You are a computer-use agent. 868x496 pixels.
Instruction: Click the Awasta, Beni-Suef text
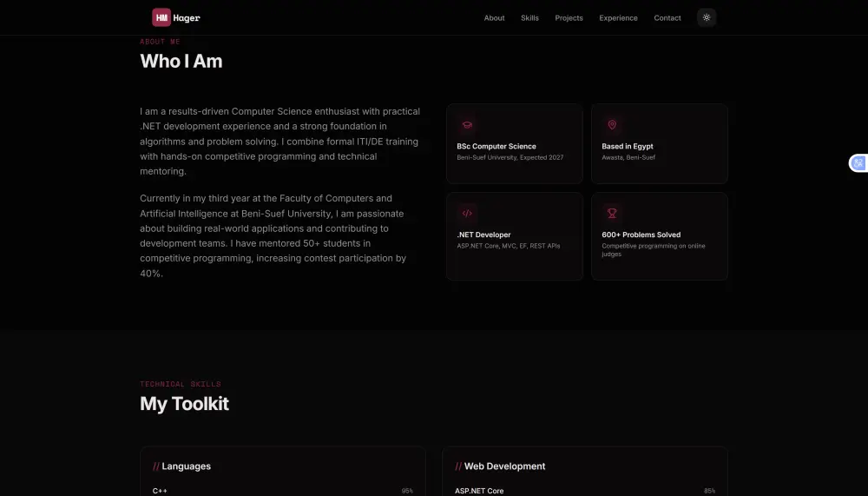point(628,157)
